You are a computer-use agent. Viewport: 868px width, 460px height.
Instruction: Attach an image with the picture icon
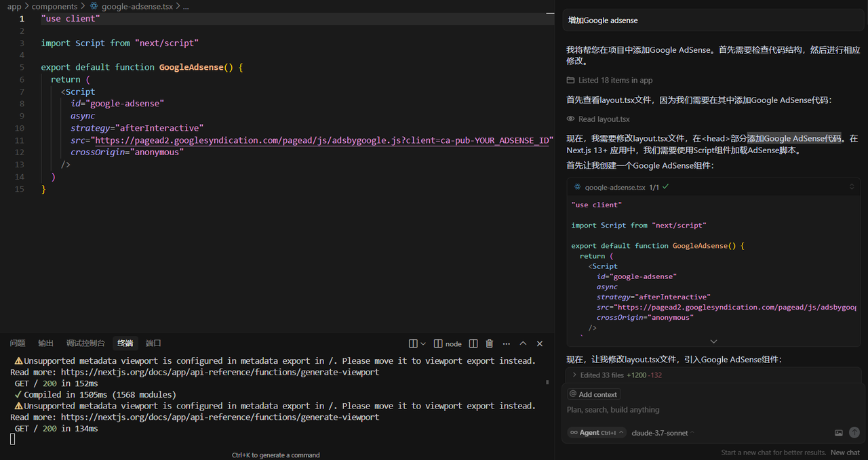click(839, 432)
